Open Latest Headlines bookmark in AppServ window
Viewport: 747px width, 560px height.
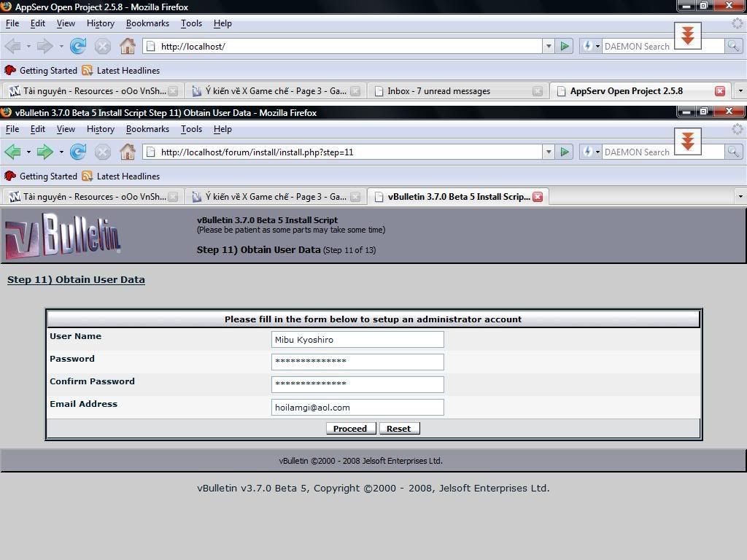(120, 71)
